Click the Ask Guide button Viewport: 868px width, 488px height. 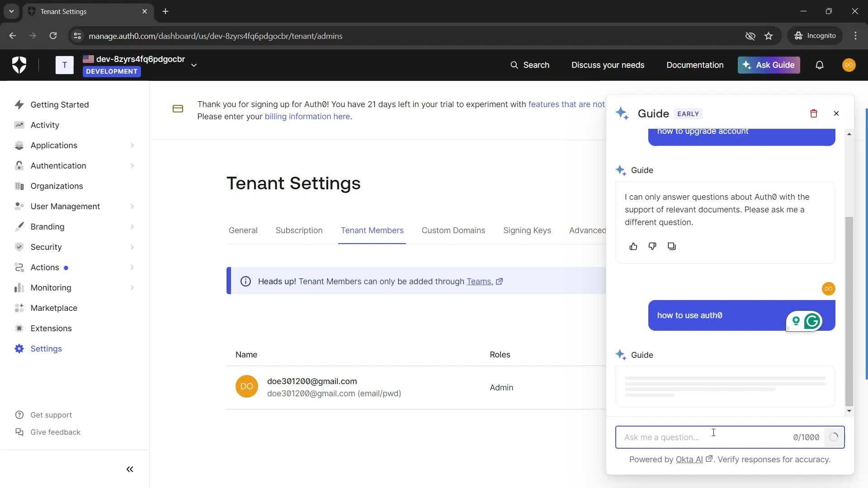pyautogui.click(x=769, y=65)
